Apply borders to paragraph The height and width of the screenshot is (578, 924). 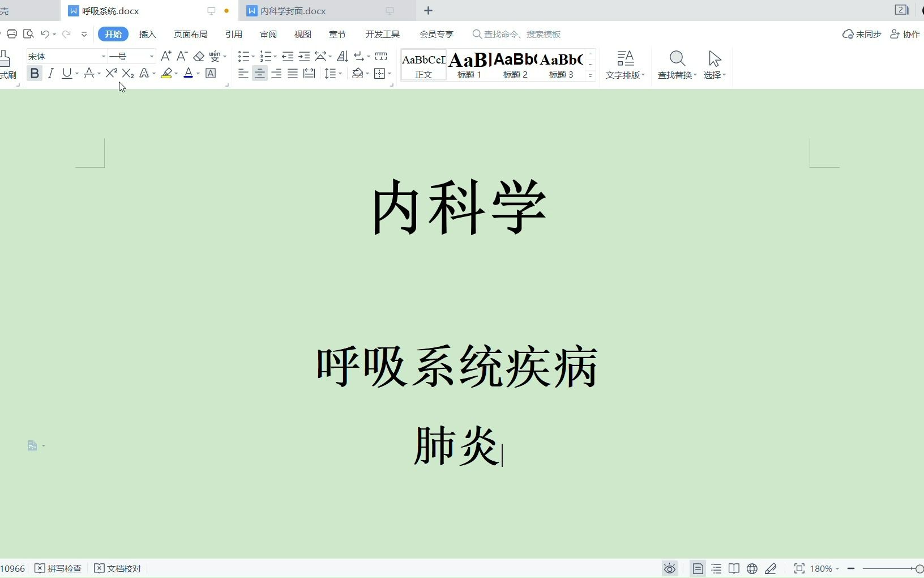380,74
